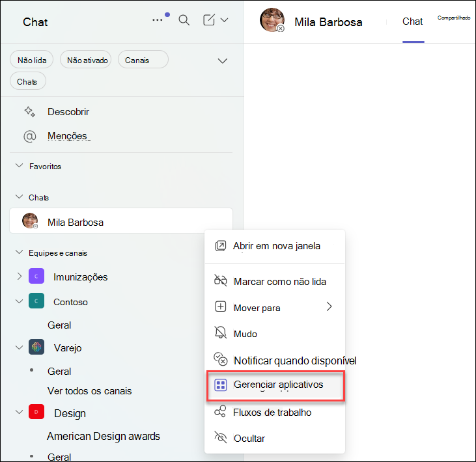Image resolution: width=476 pixels, height=462 pixels.
Task: Click the purple Imunizações team icon
Action: click(x=36, y=276)
